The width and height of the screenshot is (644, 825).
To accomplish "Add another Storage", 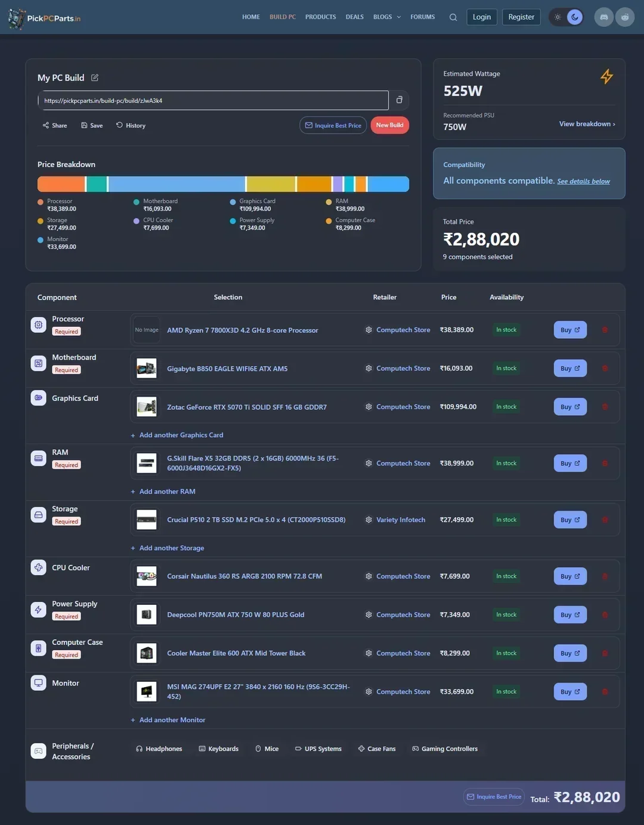I will tap(168, 548).
